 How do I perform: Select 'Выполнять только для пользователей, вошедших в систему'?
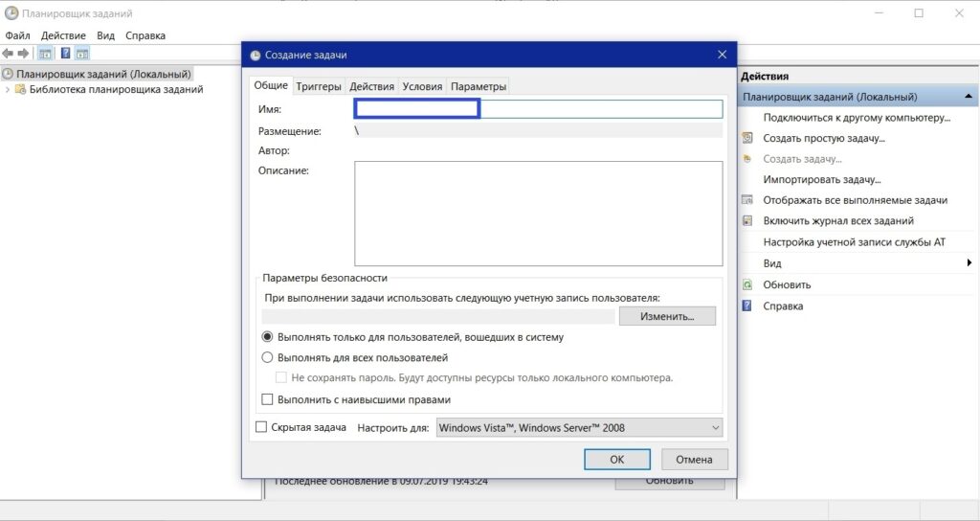coord(268,337)
